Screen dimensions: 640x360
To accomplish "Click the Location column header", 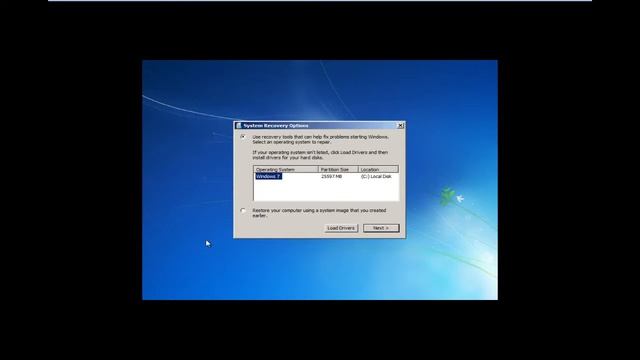I will click(378, 169).
